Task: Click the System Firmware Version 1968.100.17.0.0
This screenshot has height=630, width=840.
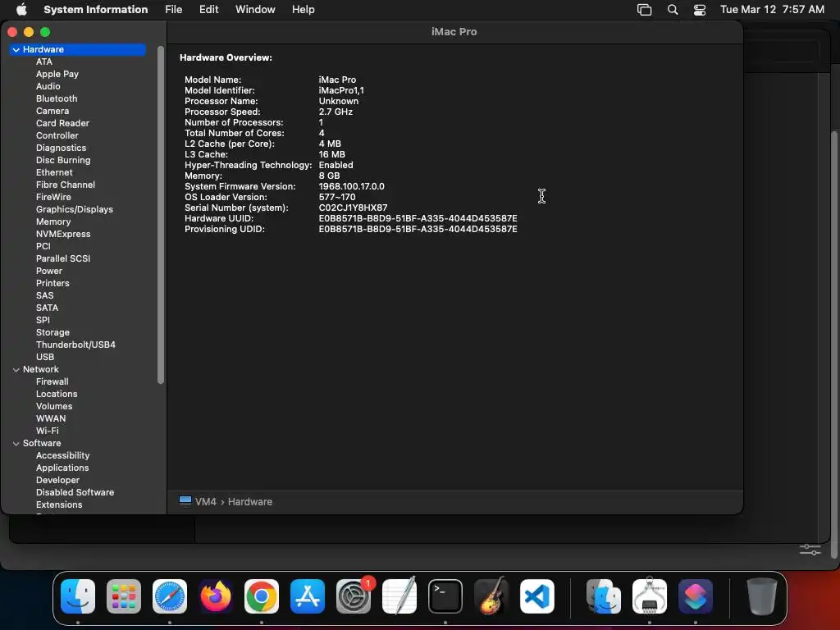Action: click(x=351, y=186)
